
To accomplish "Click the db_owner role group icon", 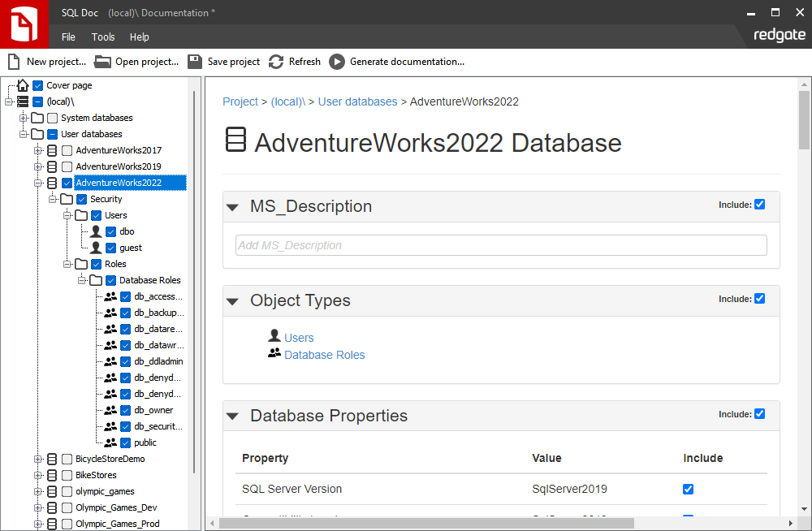I will click(x=110, y=410).
